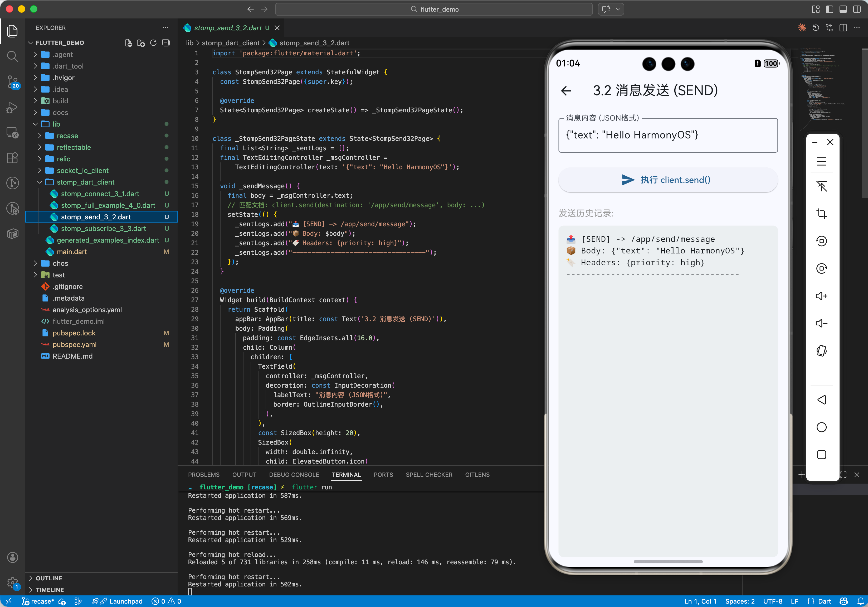Click the JSON message content text field

pos(668,135)
